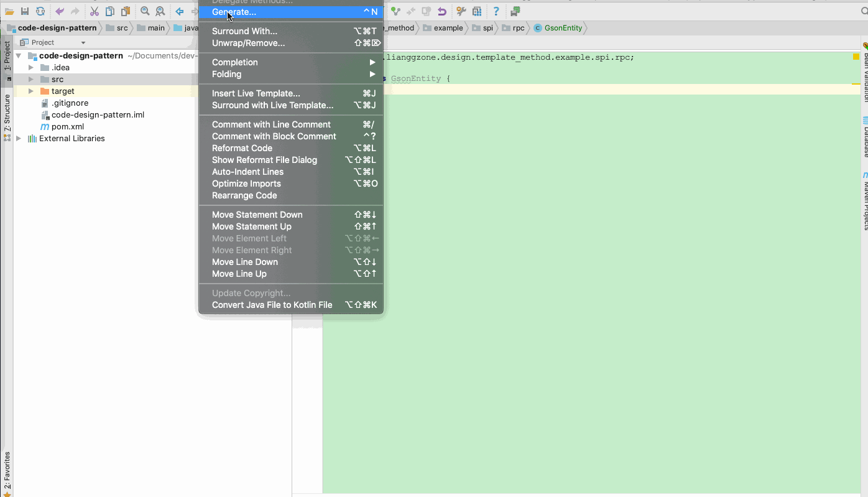This screenshot has height=497, width=868.
Task: Click the code-design-pattern breadcrumb
Action: (x=57, y=28)
